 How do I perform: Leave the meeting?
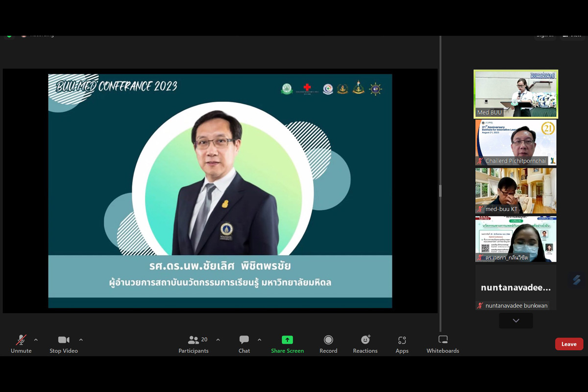pyautogui.click(x=569, y=344)
